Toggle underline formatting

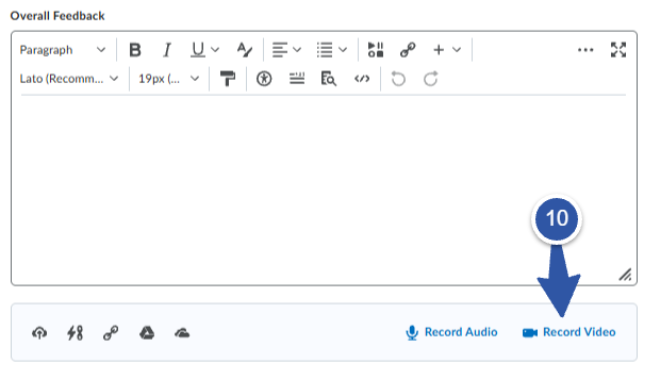198,50
